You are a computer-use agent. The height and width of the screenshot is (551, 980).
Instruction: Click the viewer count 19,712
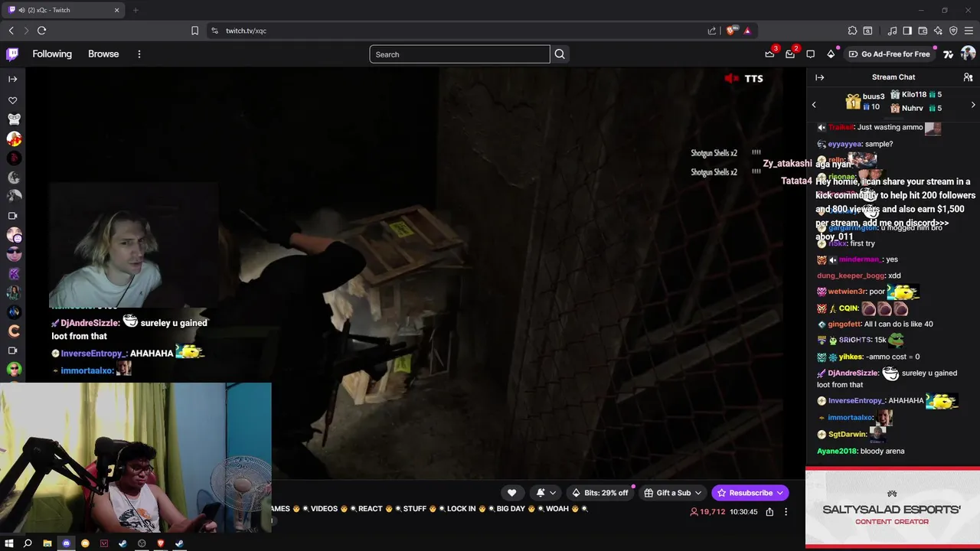(x=707, y=512)
